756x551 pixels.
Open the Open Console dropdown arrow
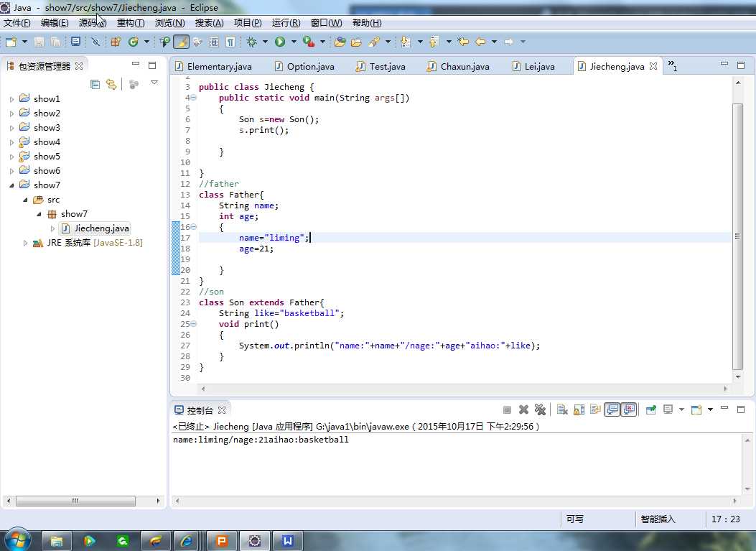click(x=710, y=410)
